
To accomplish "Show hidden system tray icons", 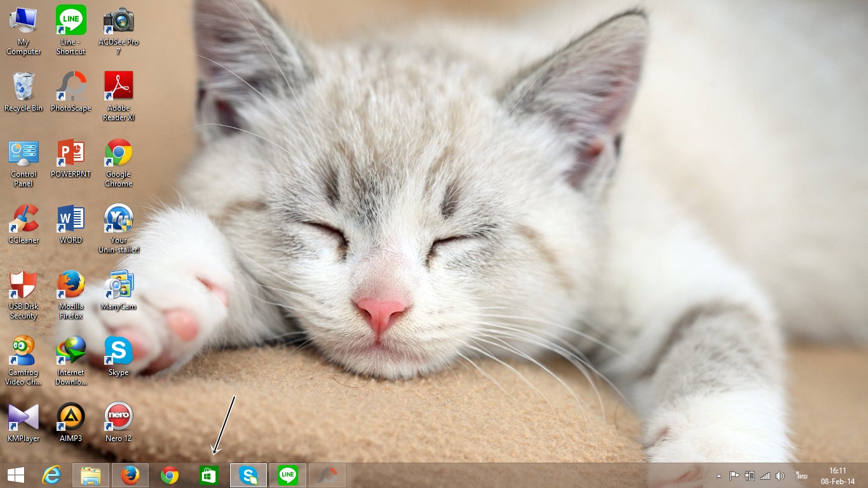I will [719, 475].
